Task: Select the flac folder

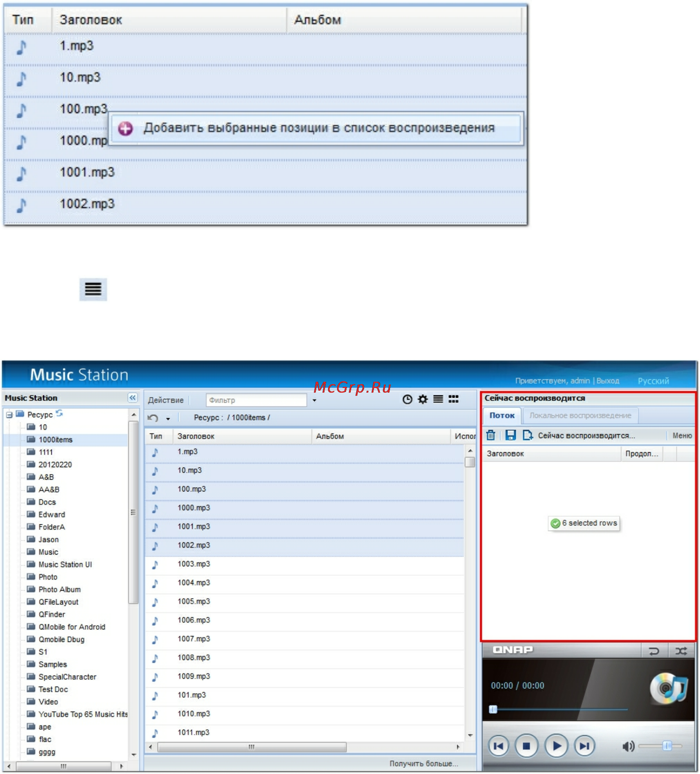Action: [x=45, y=740]
